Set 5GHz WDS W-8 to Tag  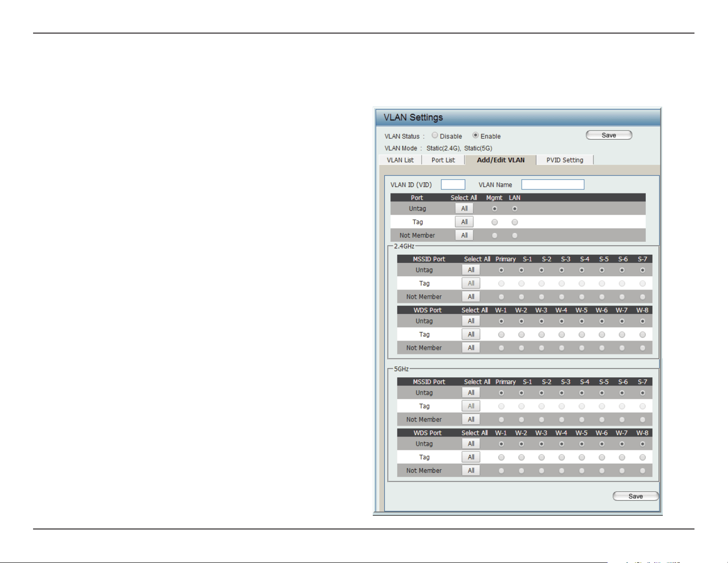point(643,457)
